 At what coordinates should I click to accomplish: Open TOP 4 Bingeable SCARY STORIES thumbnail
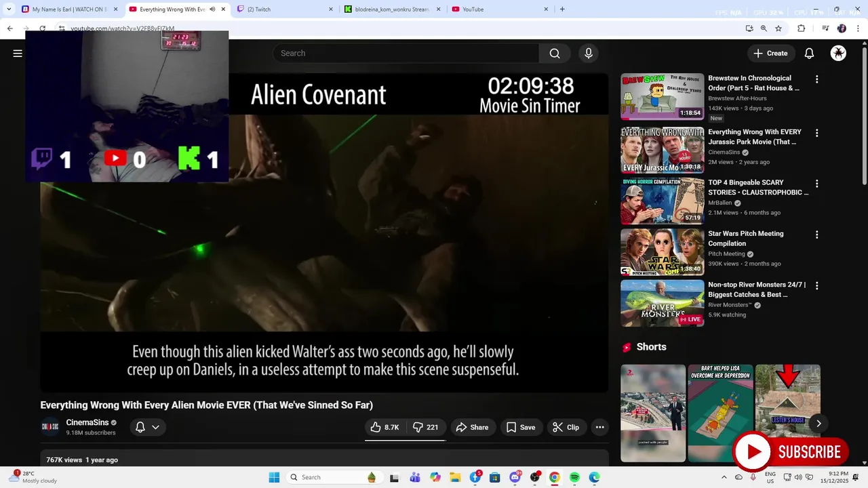[x=663, y=201]
